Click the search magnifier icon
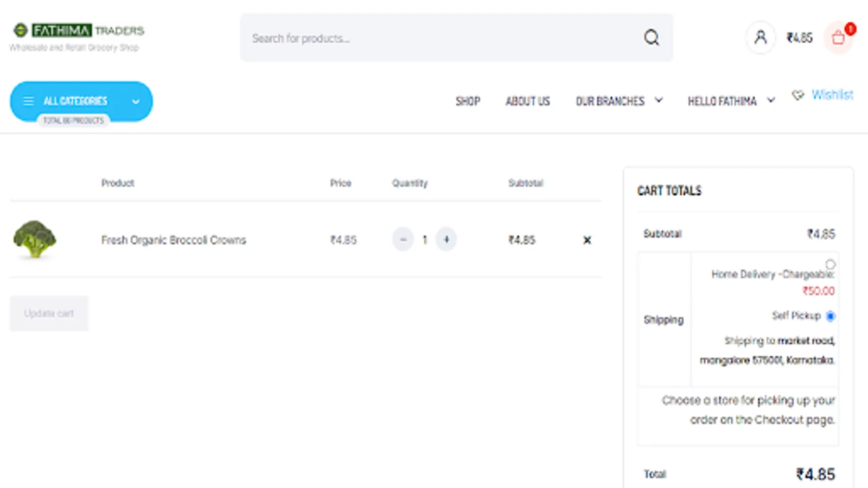This screenshot has width=868, height=488. (x=652, y=37)
